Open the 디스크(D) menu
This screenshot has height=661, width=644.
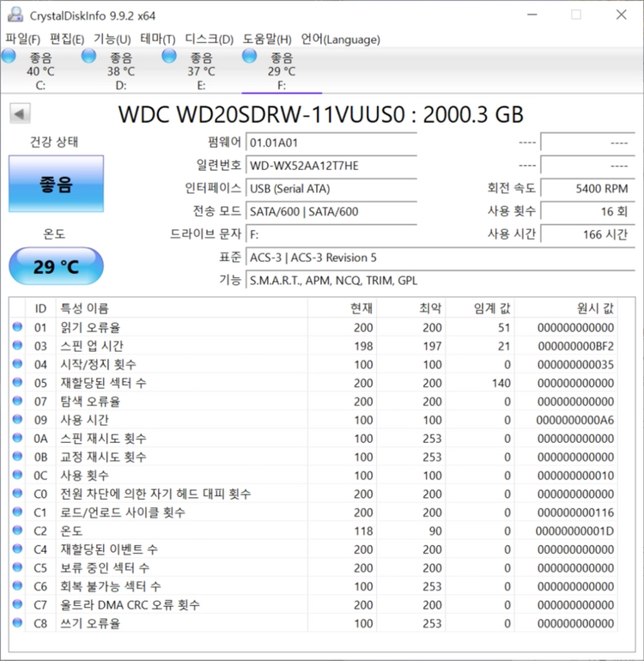click(x=210, y=39)
